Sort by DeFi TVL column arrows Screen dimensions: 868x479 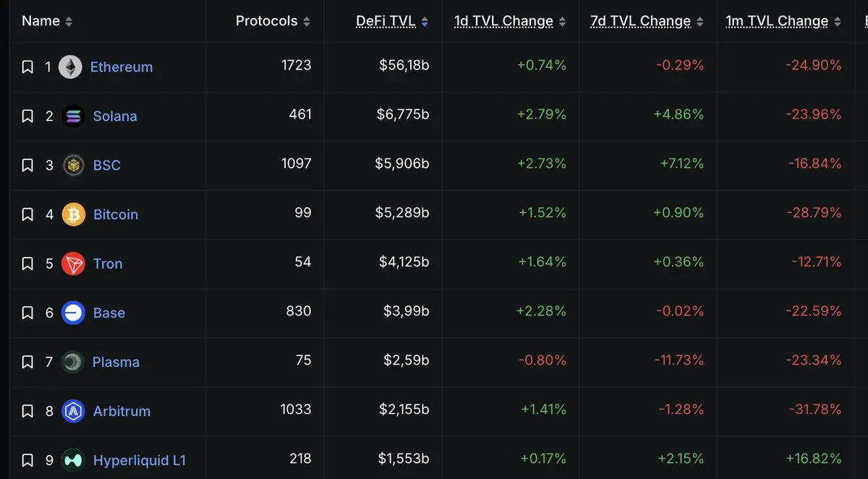[425, 22]
